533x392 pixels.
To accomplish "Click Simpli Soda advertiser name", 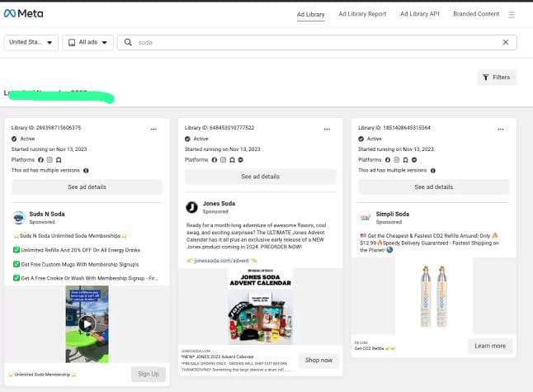I will 393,214.
